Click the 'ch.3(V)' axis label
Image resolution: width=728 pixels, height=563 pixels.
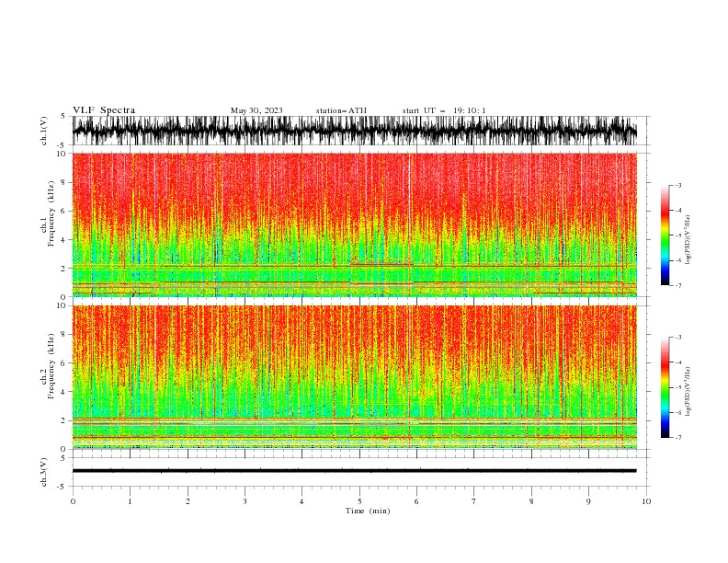pos(44,472)
